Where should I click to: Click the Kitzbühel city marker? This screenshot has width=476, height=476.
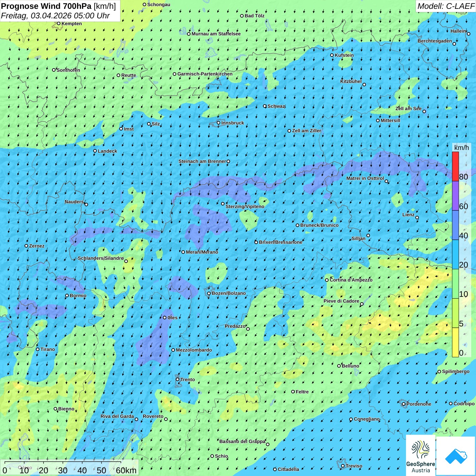click(x=364, y=85)
